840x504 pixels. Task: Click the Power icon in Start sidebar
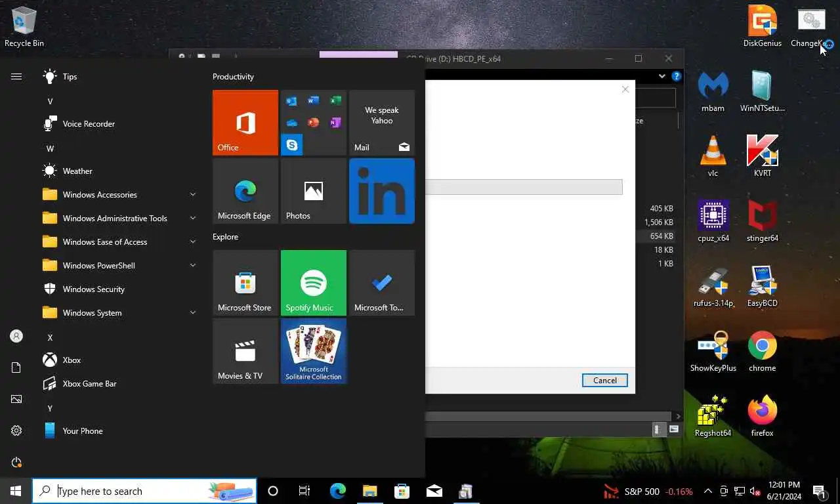coord(16,463)
